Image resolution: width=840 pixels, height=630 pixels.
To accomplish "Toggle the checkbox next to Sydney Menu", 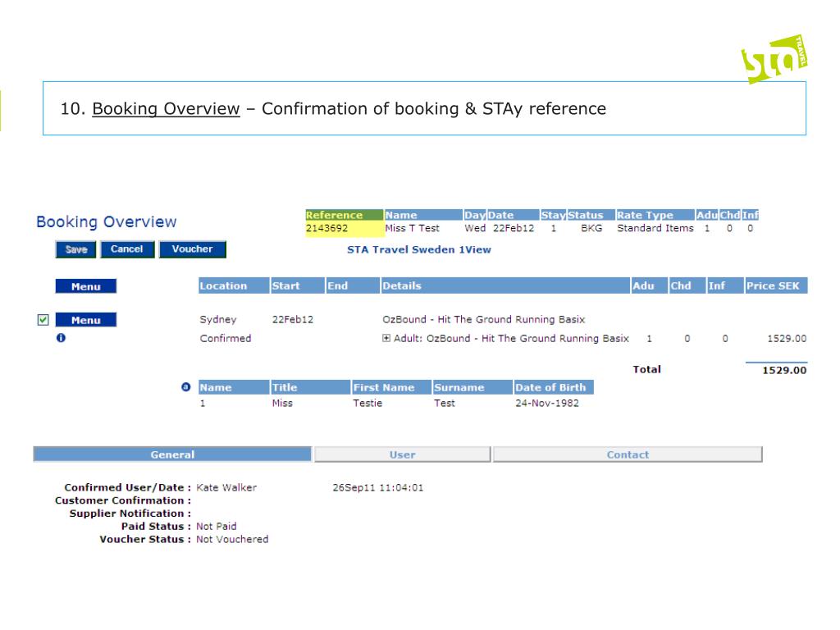I will coord(43,320).
